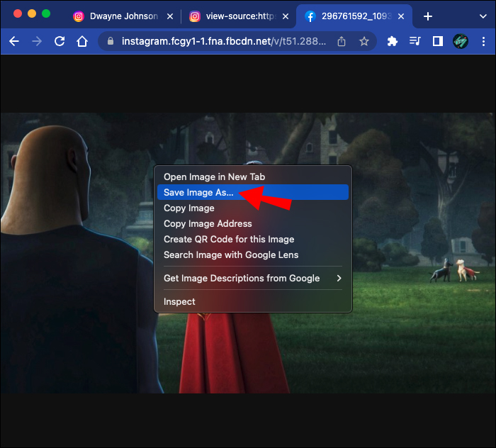Choose Inspect from context menu

[x=253, y=301]
